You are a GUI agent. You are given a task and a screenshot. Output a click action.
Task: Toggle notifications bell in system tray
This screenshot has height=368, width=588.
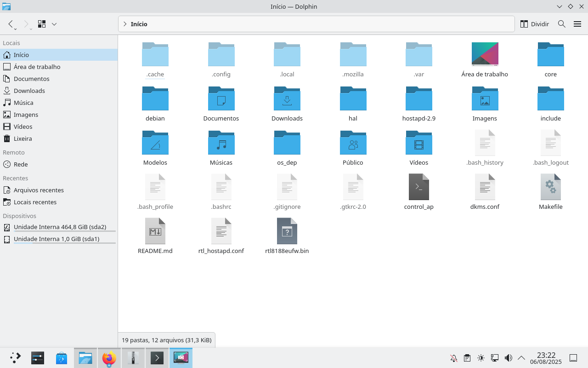coord(454,358)
